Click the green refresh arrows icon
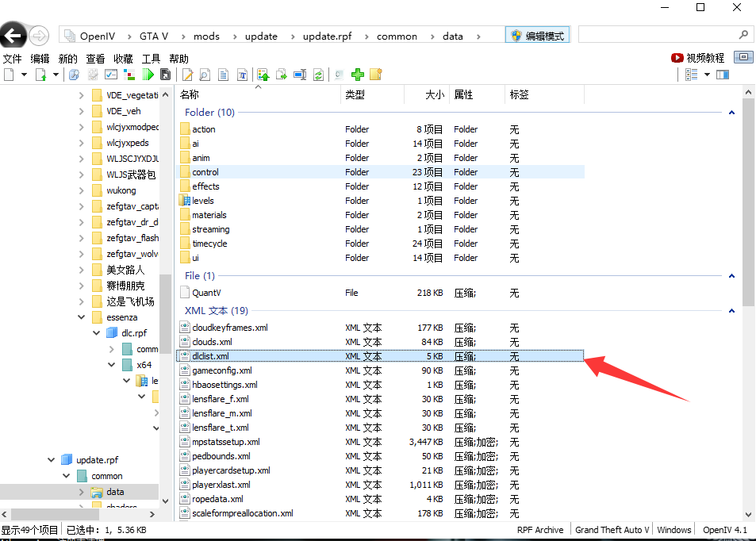This screenshot has height=541, width=756. [x=318, y=75]
